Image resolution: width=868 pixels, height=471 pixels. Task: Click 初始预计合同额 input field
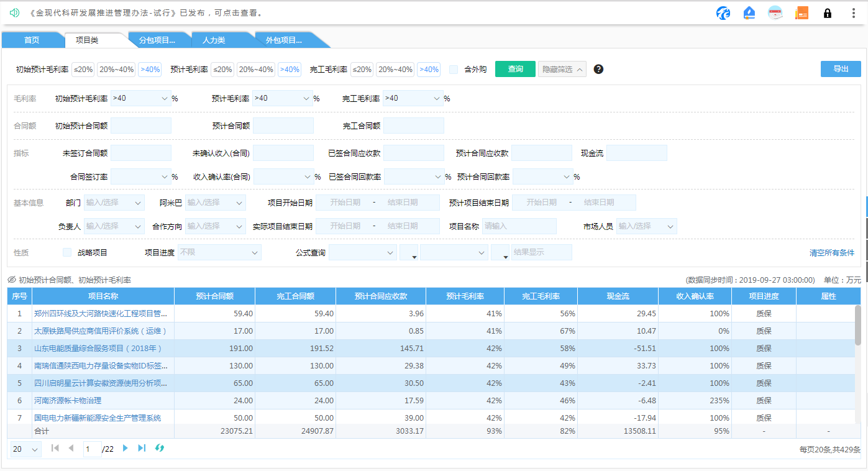[141, 126]
